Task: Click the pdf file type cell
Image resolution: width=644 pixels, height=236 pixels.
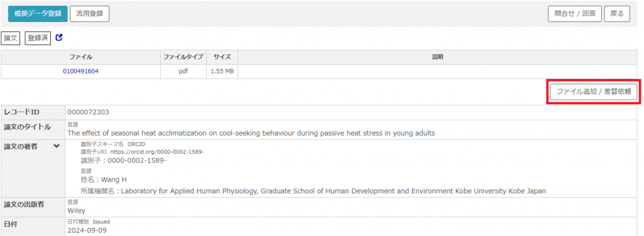Action: click(184, 72)
